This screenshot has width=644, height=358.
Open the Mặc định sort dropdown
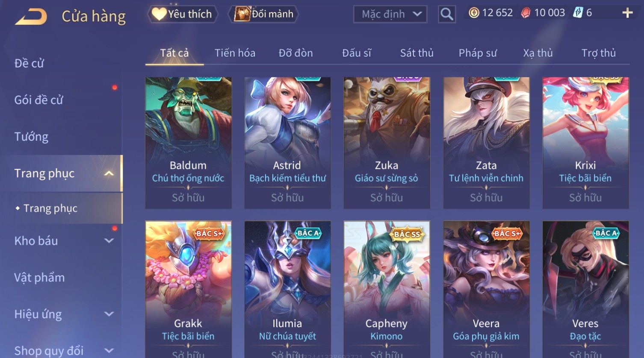(x=390, y=14)
